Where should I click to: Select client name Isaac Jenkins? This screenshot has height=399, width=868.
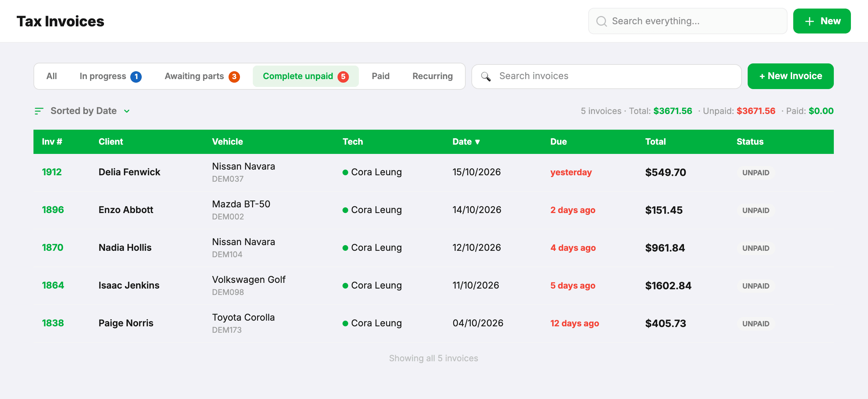pyautogui.click(x=129, y=285)
